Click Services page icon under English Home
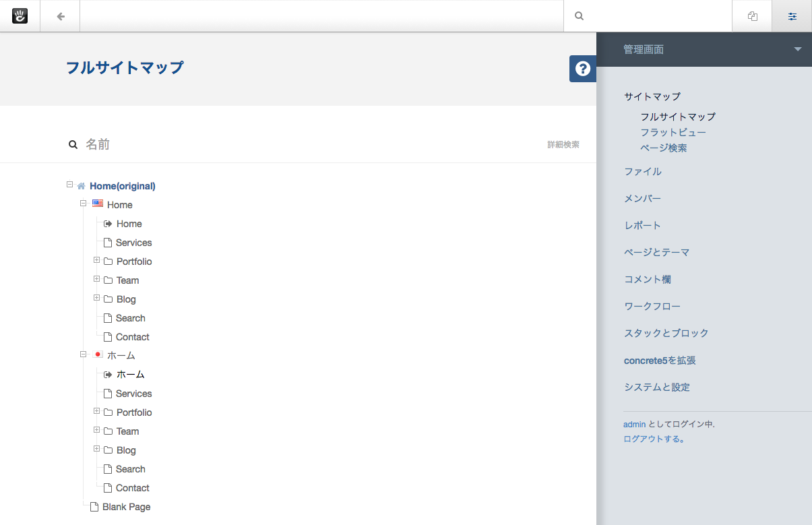The height and width of the screenshot is (525, 812). point(108,243)
